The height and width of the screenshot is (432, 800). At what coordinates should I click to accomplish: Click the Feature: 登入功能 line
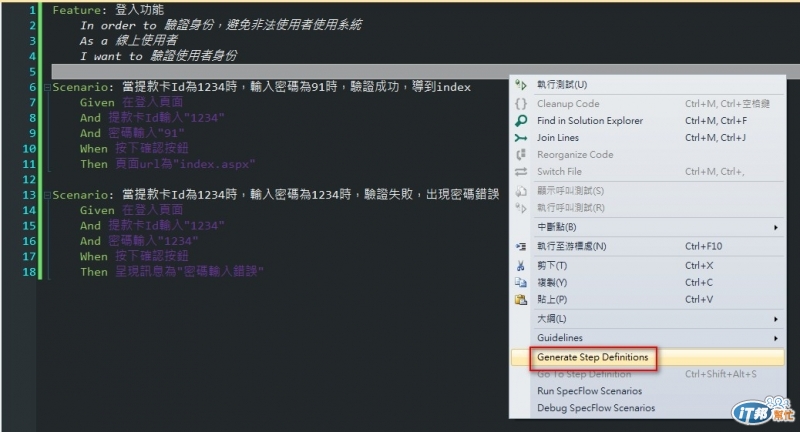tap(108, 10)
